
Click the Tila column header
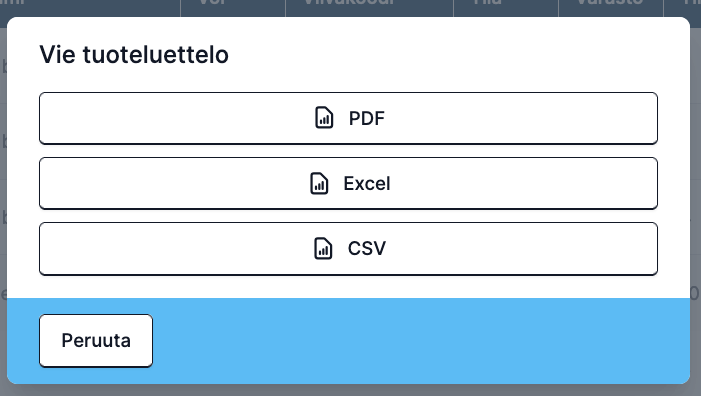pos(506,4)
